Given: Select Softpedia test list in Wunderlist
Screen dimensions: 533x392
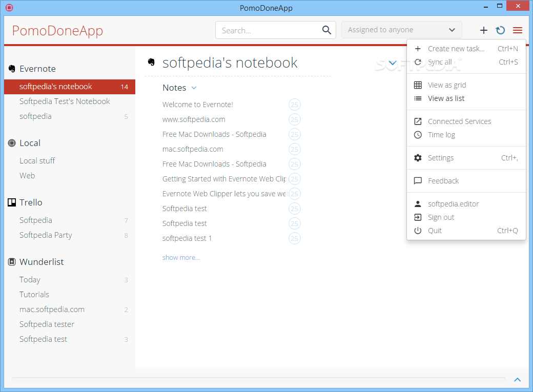Looking at the screenshot, I should [70, 339].
